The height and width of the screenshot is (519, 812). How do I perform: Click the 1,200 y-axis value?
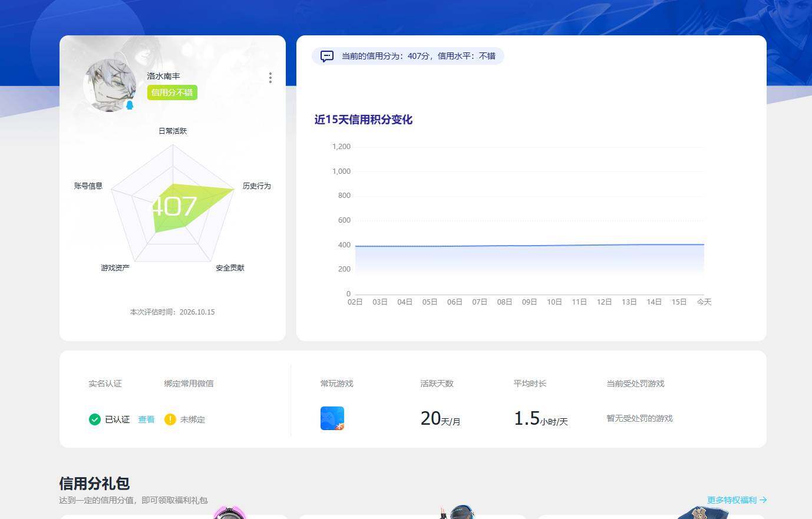click(341, 147)
